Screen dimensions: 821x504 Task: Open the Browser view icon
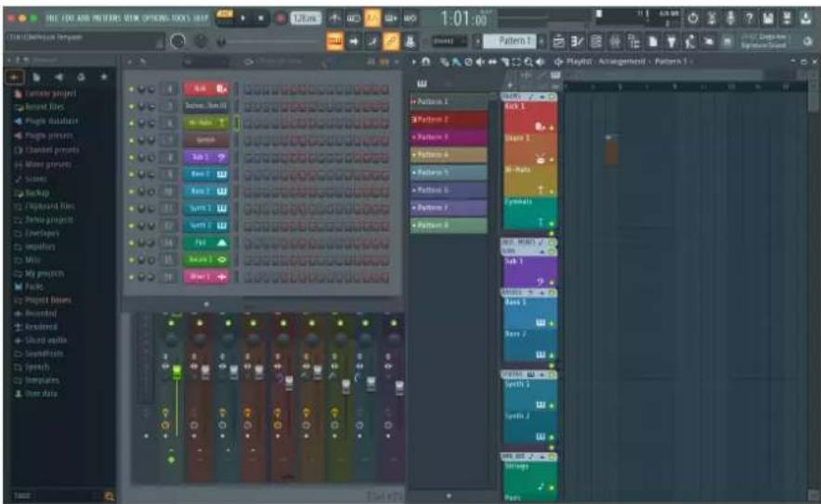click(x=633, y=42)
